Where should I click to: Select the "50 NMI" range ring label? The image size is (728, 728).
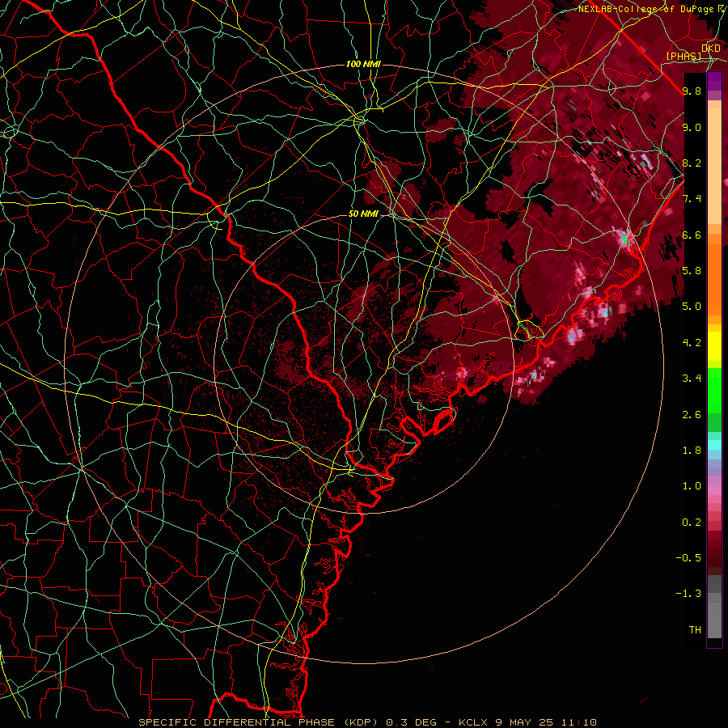[x=363, y=214]
